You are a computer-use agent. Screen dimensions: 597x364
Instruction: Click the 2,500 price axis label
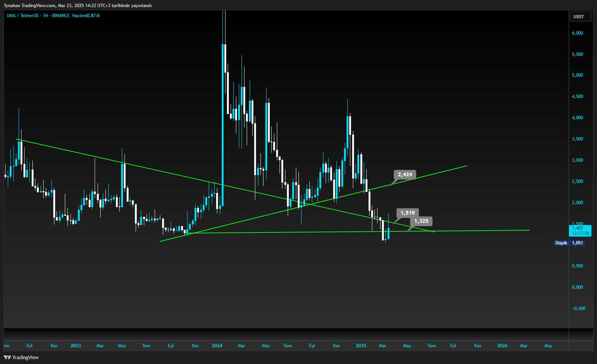(x=577, y=181)
